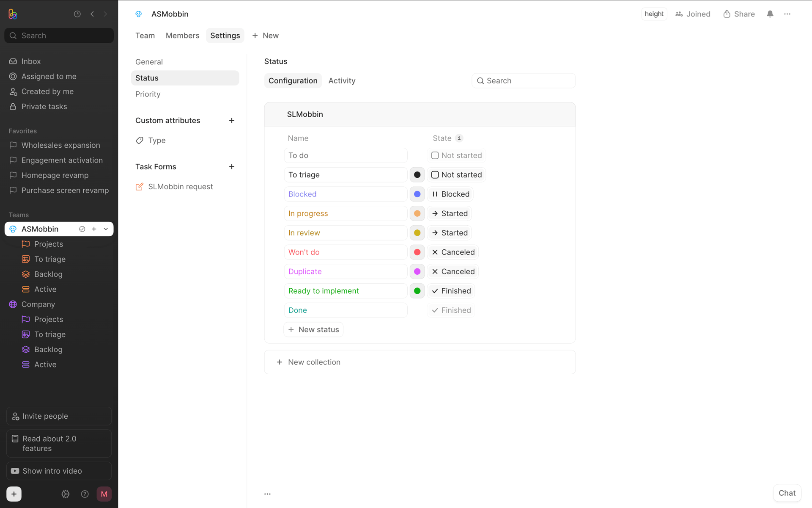Click Invite people
This screenshot has height=508, width=812.
[x=59, y=416]
